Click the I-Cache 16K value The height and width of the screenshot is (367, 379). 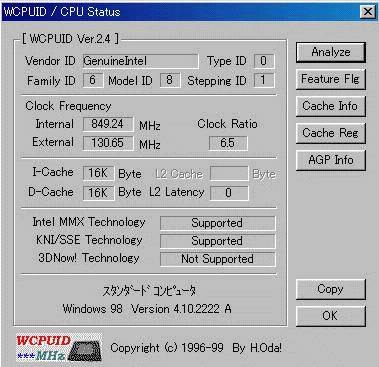click(x=98, y=173)
